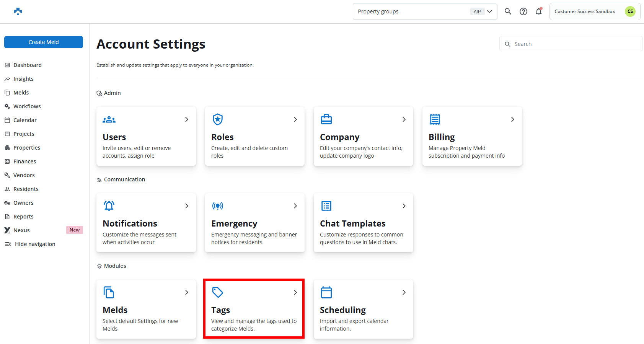
Task: Navigate to Vendors in sidebar
Action: click(x=24, y=175)
